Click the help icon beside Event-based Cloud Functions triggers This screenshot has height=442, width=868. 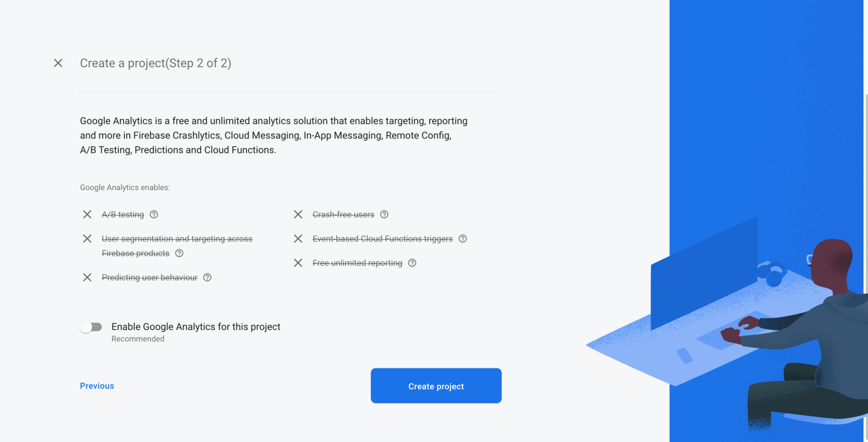pos(462,239)
